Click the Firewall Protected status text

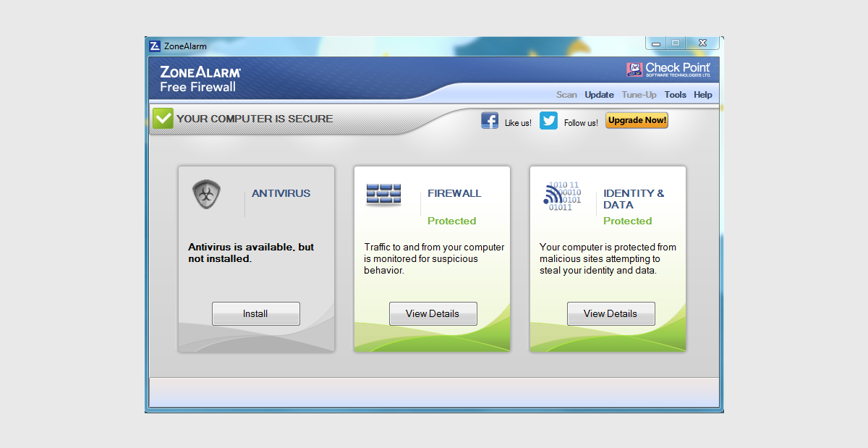pyautogui.click(x=452, y=221)
